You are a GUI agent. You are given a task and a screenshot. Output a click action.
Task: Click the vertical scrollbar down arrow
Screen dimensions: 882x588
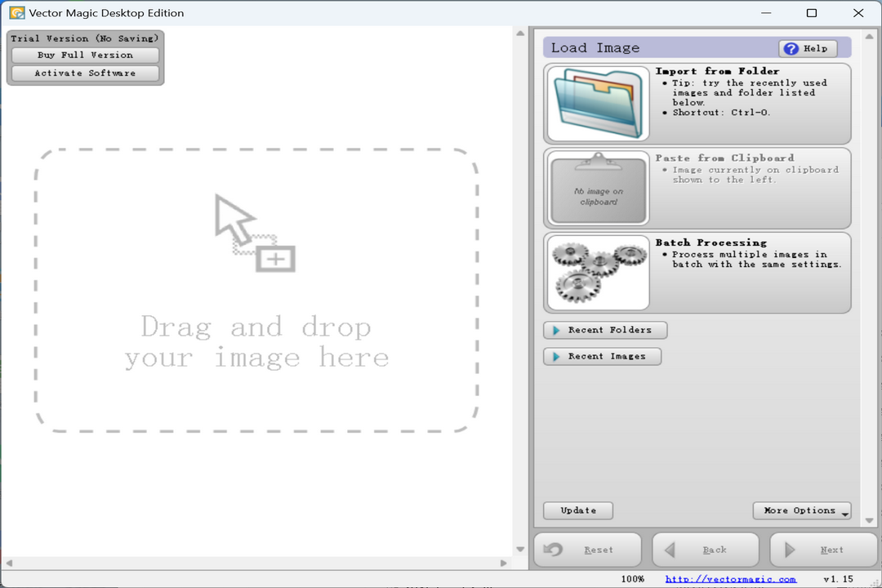point(520,549)
